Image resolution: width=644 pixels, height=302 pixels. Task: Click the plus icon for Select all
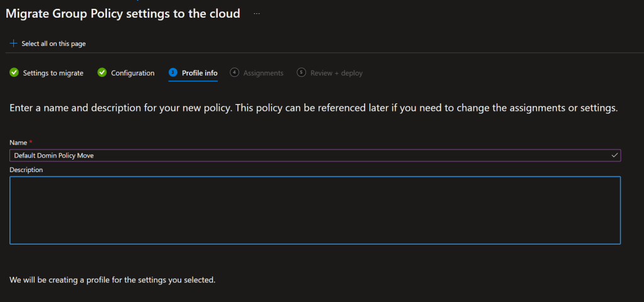(14, 44)
